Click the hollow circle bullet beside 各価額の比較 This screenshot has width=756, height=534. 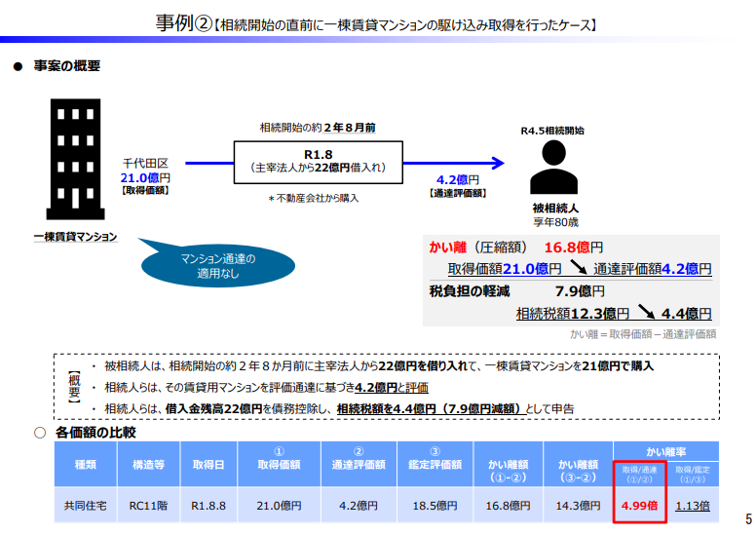(40, 431)
